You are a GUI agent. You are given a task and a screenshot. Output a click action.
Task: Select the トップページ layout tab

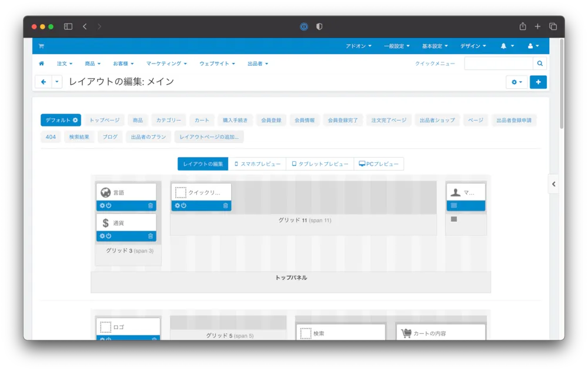point(104,120)
